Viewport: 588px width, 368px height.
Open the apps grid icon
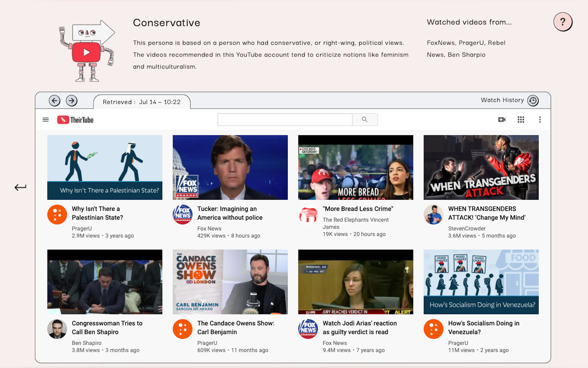pos(521,120)
